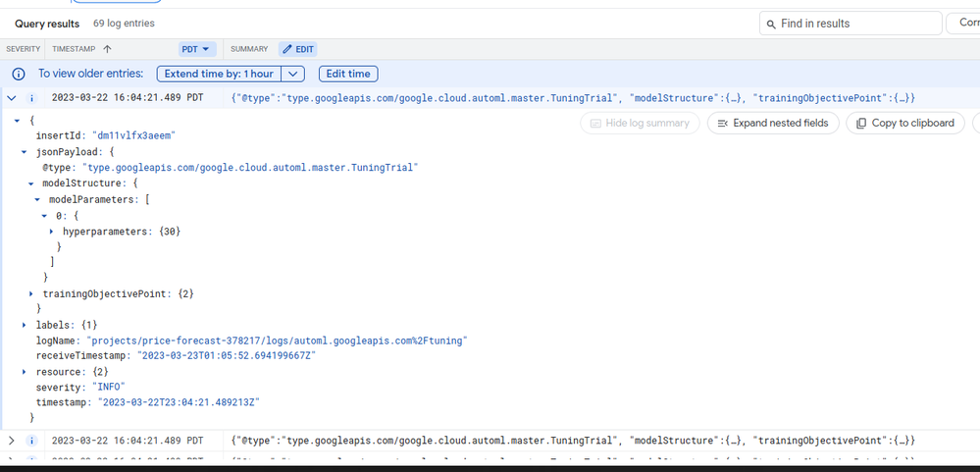The height and width of the screenshot is (472, 980).
Task: Click the info icon beside To view older entries
Action: [19, 74]
